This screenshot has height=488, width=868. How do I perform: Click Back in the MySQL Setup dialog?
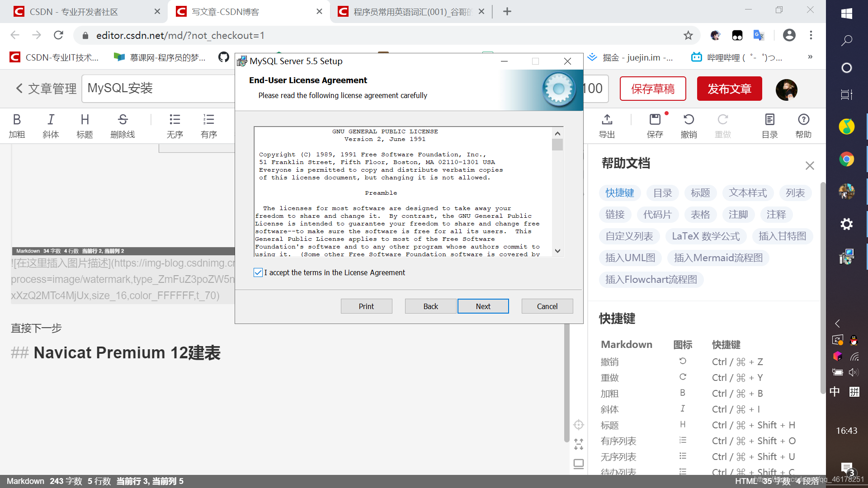[430, 306]
